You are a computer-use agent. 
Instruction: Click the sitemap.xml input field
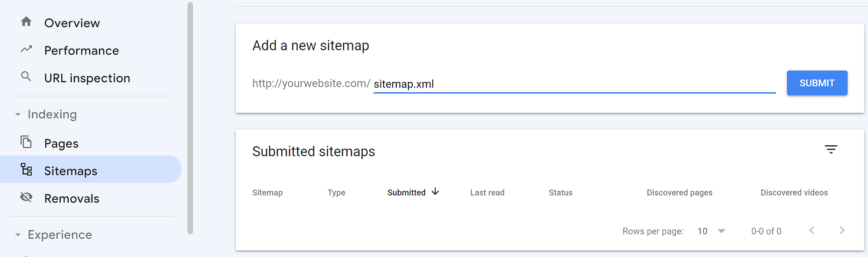pyautogui.click(x=521, y=84)
